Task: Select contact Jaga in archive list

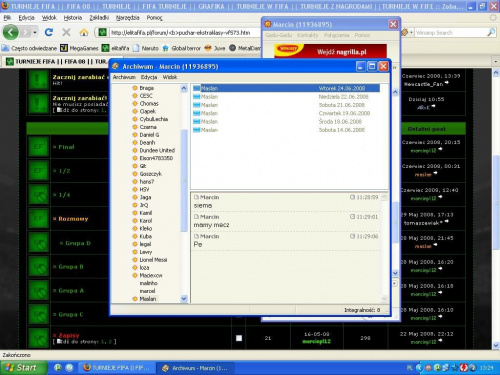Action: (x=145, y=197)
